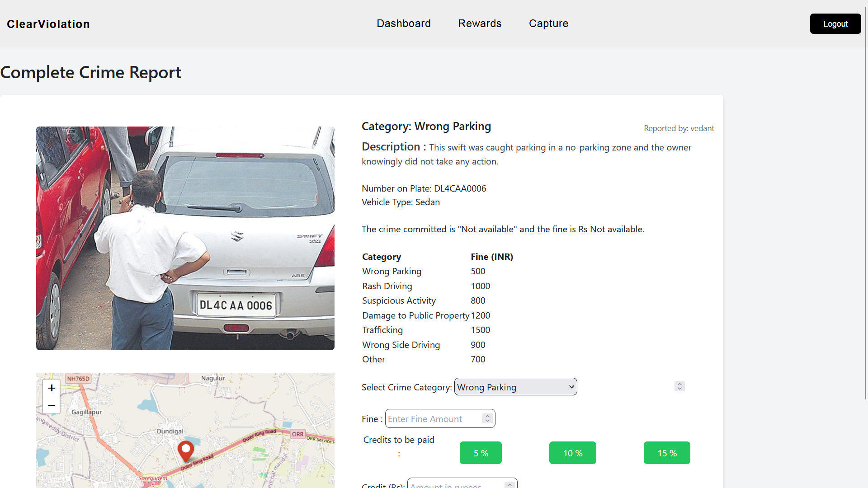The height and width of the screenshot is (488, 868).
Task: Click the Fine amount stepper arrows
Action: coord(487,418)
